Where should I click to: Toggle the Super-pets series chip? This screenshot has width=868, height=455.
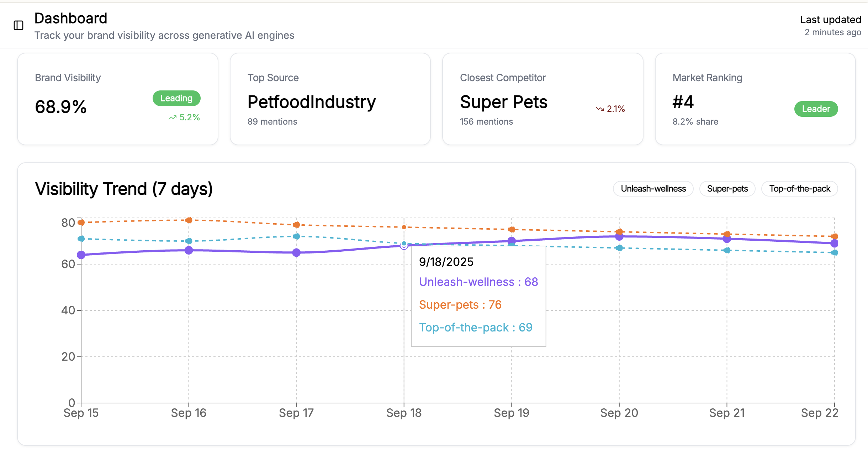tap(727, 189)
